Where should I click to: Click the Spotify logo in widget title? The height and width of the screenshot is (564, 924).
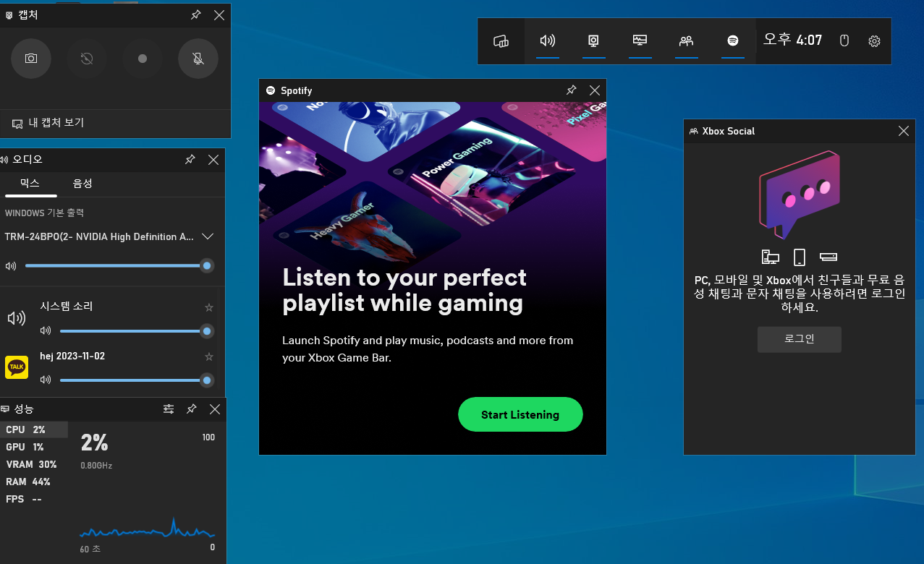(271, 90)
